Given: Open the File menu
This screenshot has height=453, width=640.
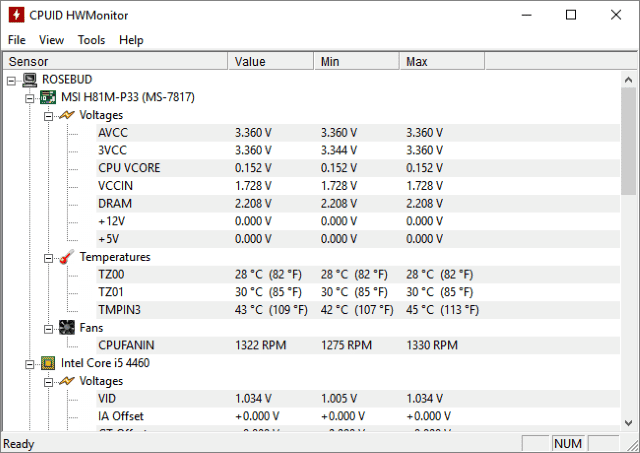Looking at the screenshot, I should click(x=17, y=40).
